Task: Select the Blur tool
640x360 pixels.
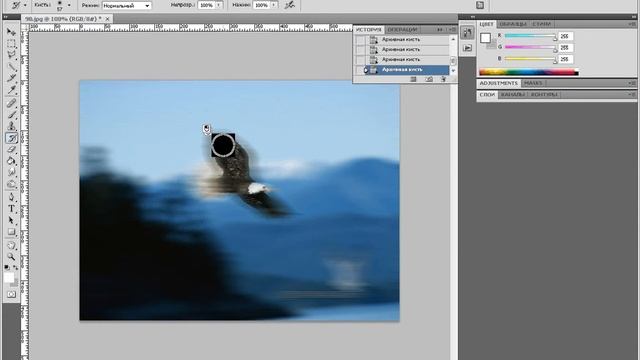Action: tap(11, 173)
